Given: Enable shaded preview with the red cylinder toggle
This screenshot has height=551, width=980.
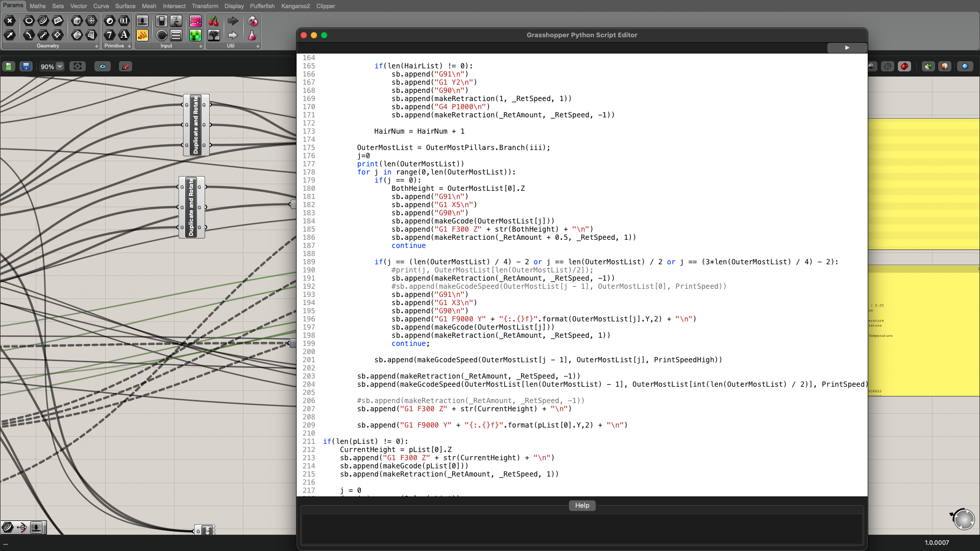Looking at the screenshot, I should pos(904,66).
